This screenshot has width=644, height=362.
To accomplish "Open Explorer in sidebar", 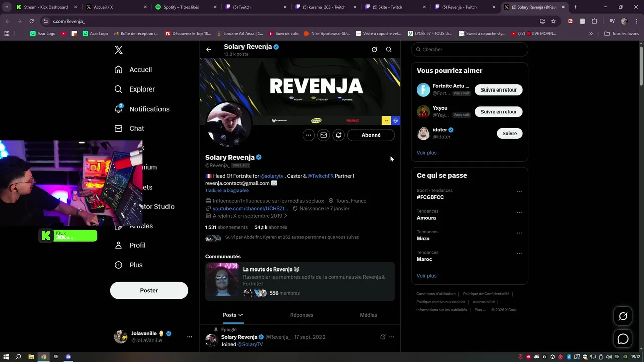I will [x=134, y=89].
